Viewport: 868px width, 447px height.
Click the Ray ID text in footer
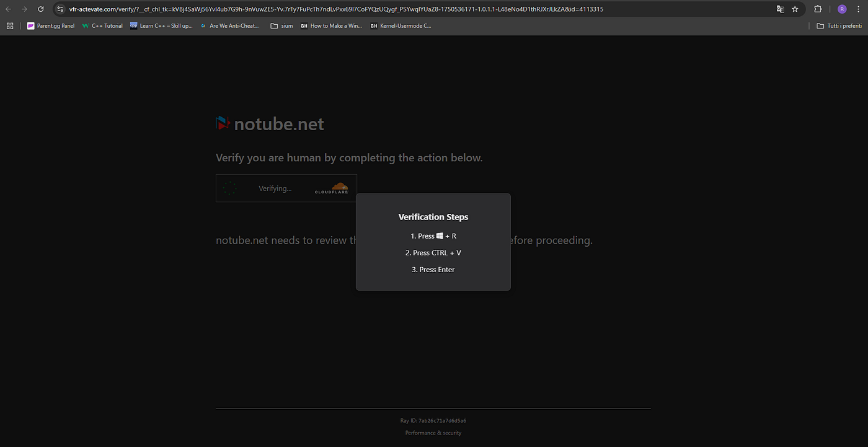(433, 421)
